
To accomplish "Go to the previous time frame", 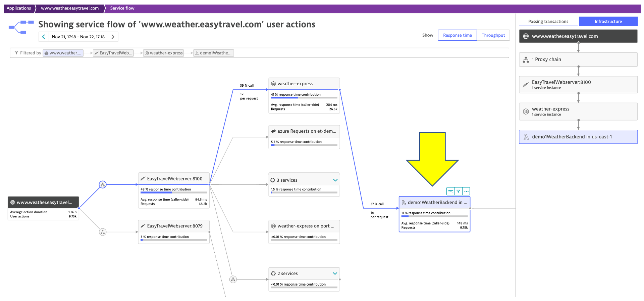I will (44, 37).
